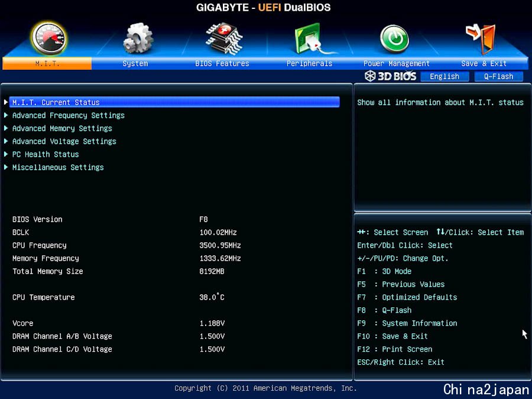Click arrow beside Advanced Frequency Settings
The height and width of the screenshot is (399, 532).
coord(6,115)
